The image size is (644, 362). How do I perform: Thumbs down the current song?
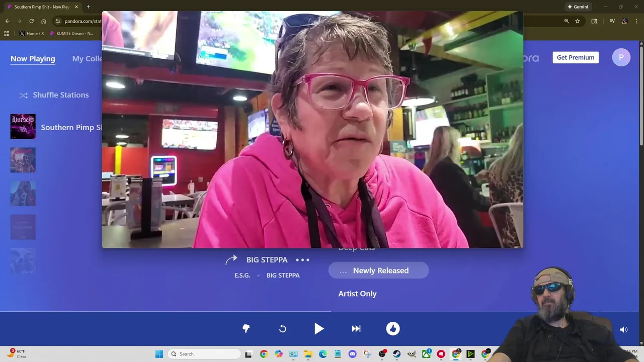click(246, 328)
